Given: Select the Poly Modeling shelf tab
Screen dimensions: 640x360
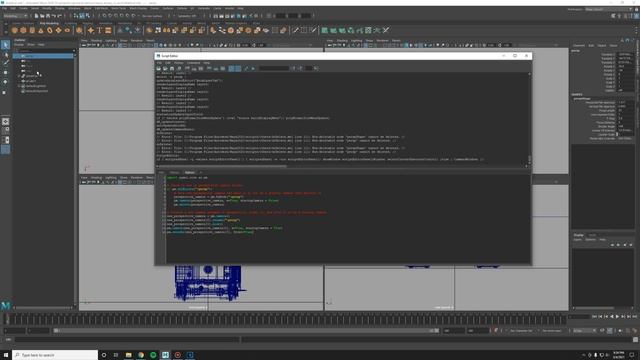Looking at the screenshot, I should 49,23.
